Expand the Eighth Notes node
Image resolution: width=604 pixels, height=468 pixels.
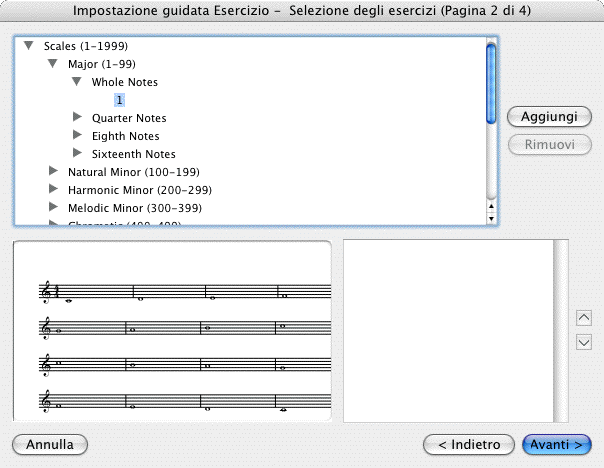pyautogui.click(x=77, y=136)
